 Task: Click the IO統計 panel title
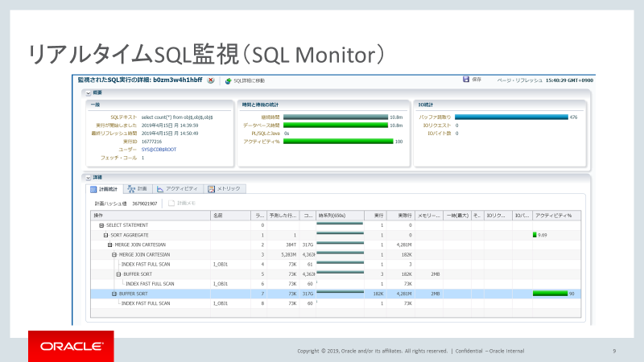[426, 105]
